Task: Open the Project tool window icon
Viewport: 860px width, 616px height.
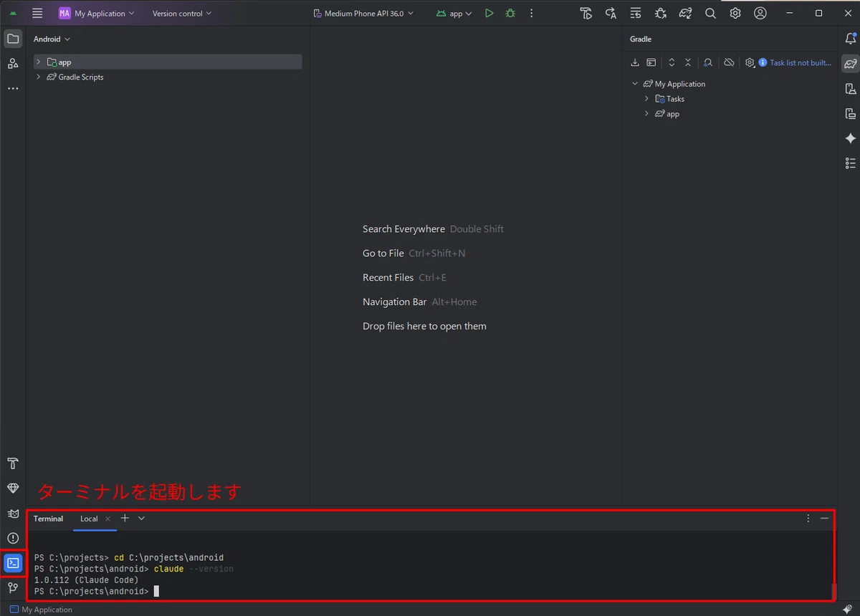Action: tap(13, 39)
